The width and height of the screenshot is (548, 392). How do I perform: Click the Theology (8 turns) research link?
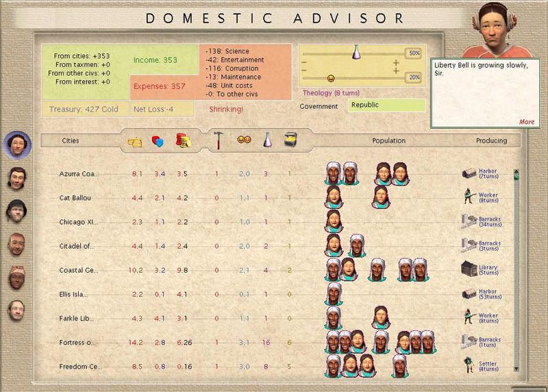331,93
